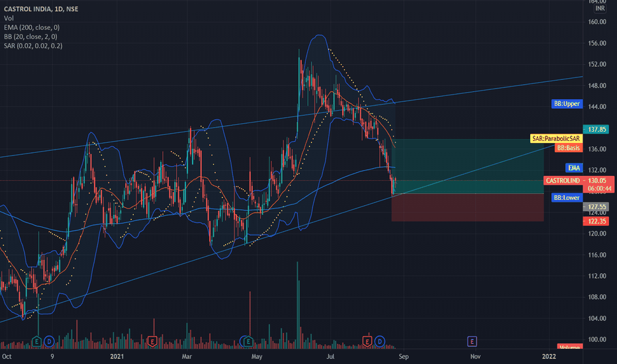617x364 pixels.
Task: Click the 127.55 entry price tag
Action: 596,206
